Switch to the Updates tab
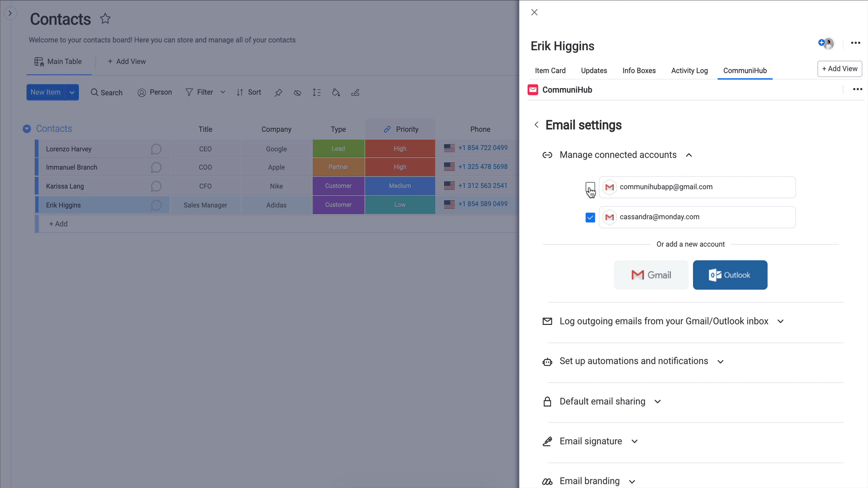Viewport: 868px width, 488px height. (594, 70)
